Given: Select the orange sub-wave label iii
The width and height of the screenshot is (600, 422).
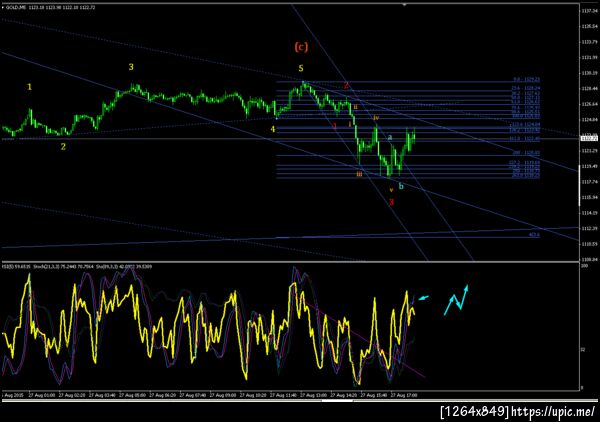Looking at the screenshot, I should [x=359, y=174].
